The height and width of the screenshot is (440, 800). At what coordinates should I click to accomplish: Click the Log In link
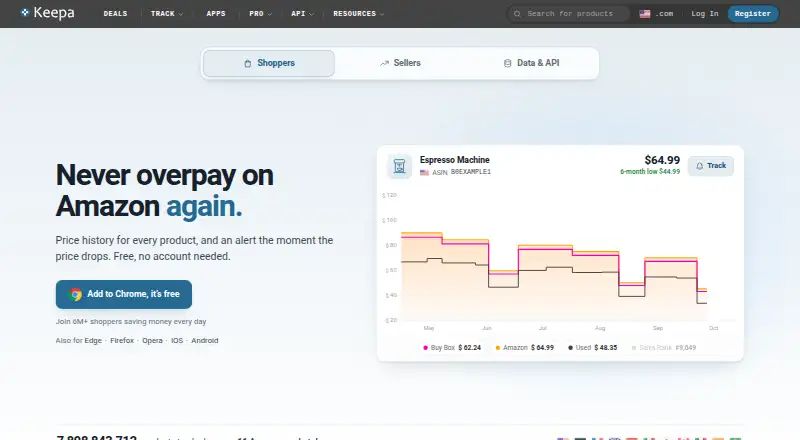(705, 14)
